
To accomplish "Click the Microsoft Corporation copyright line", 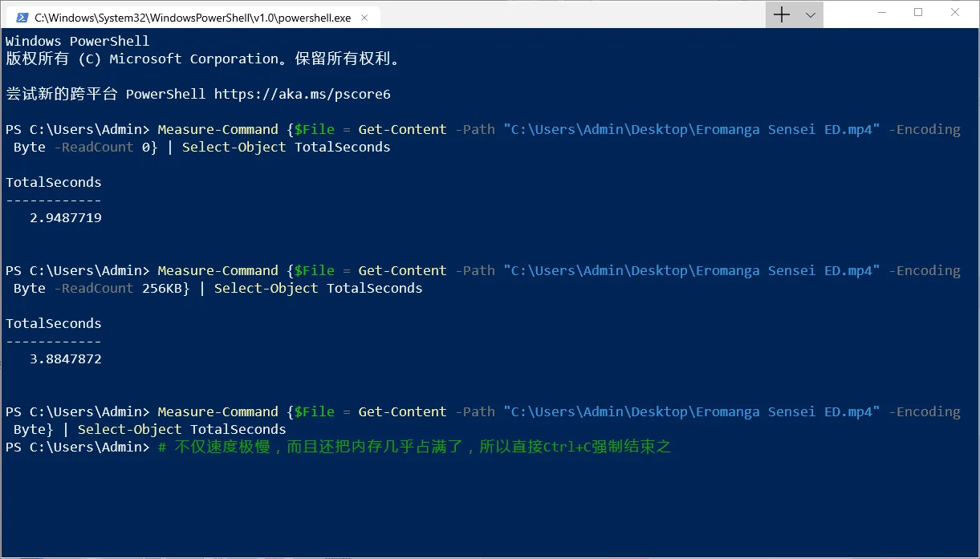I will click(x=202, y=59).
